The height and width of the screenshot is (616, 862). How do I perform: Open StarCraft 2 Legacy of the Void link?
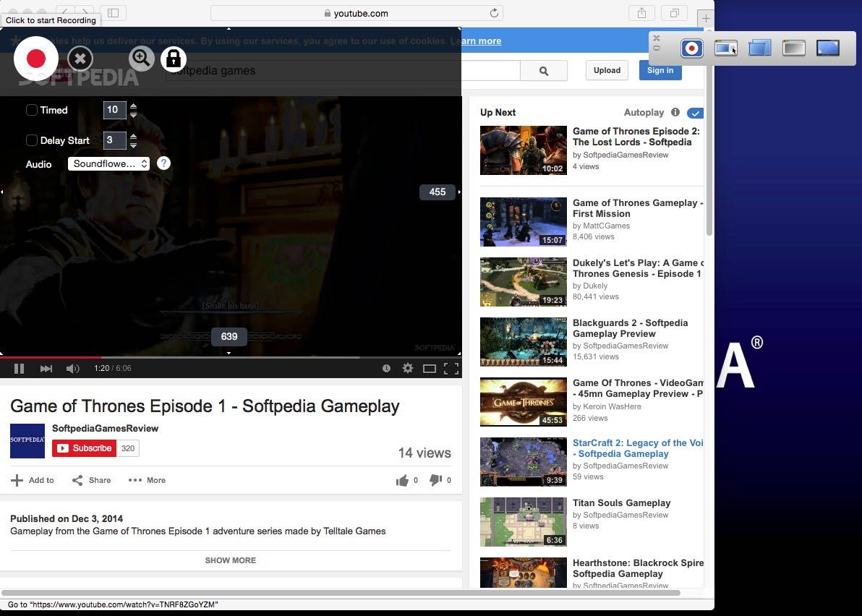point(638,448)
